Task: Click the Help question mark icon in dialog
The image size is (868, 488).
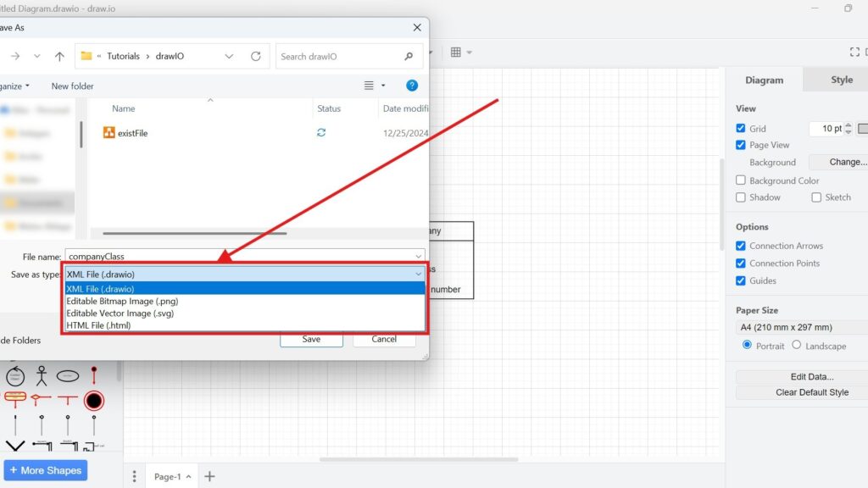Action: tap(413, 85)
